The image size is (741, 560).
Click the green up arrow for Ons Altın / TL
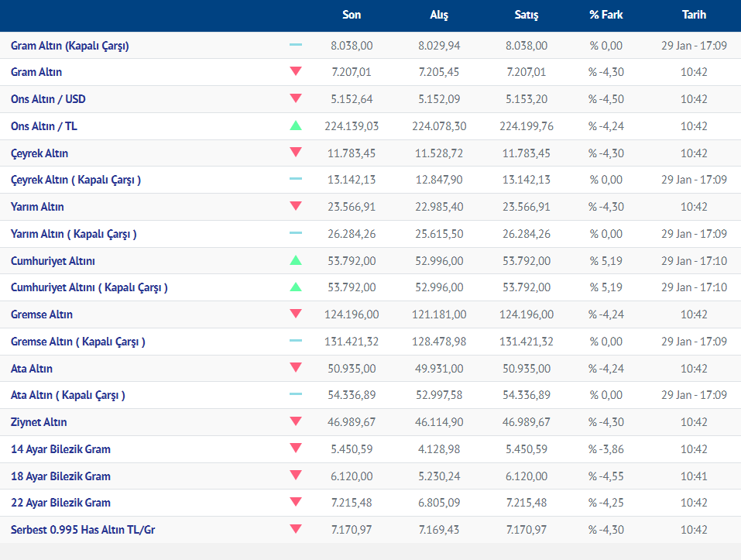point(295,125)
